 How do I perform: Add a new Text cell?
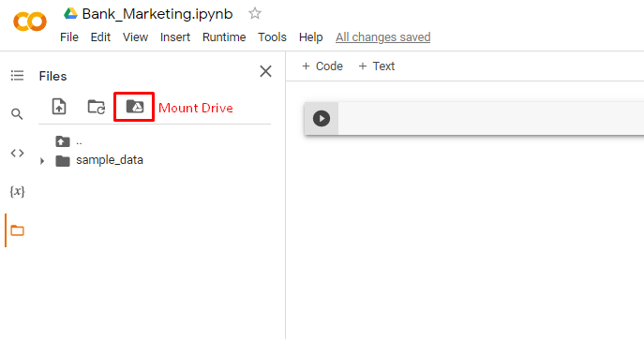[x=377, y=66]
